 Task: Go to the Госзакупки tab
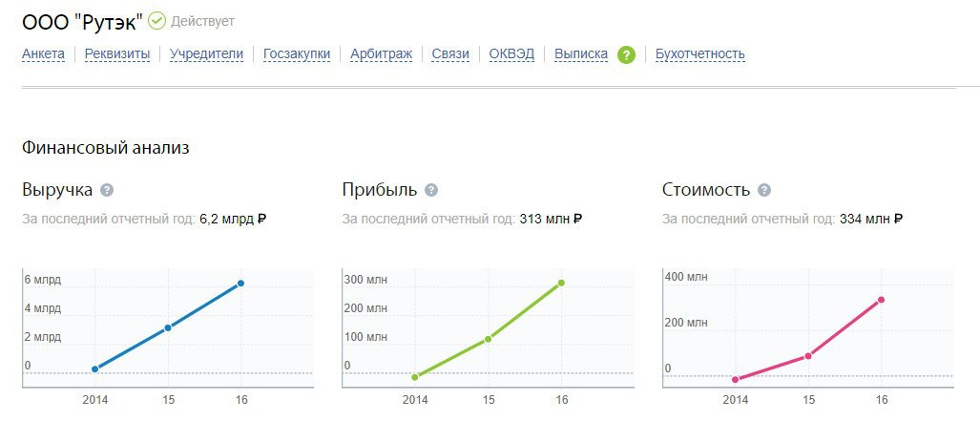pyautogui.click(x=297, y=53)
